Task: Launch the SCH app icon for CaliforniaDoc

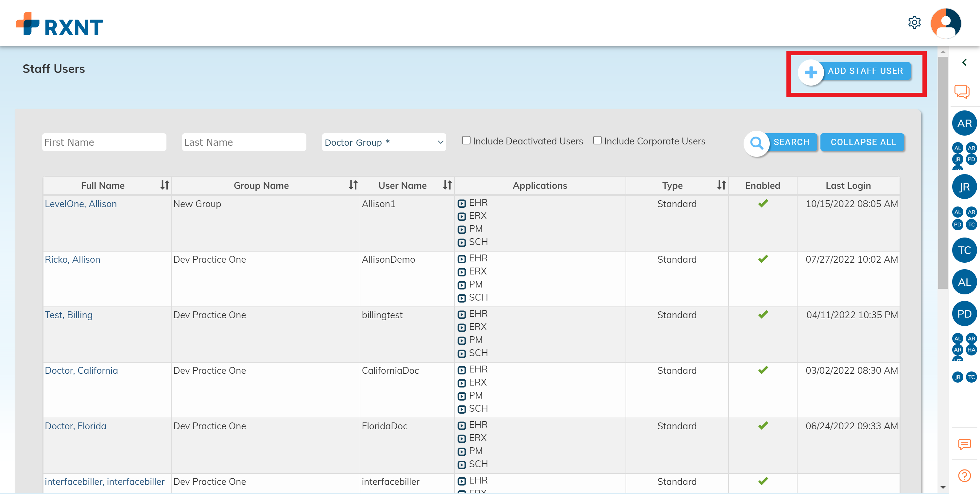Action: coord(461,409)
